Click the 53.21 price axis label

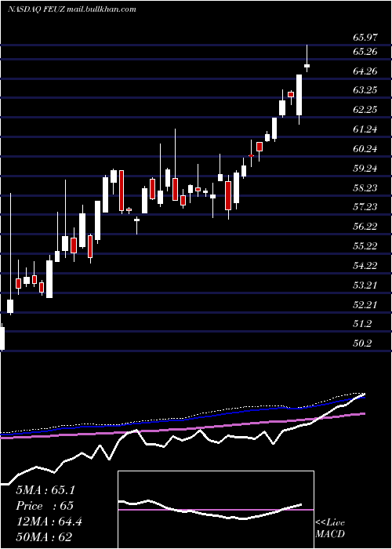tap(365, 285)
